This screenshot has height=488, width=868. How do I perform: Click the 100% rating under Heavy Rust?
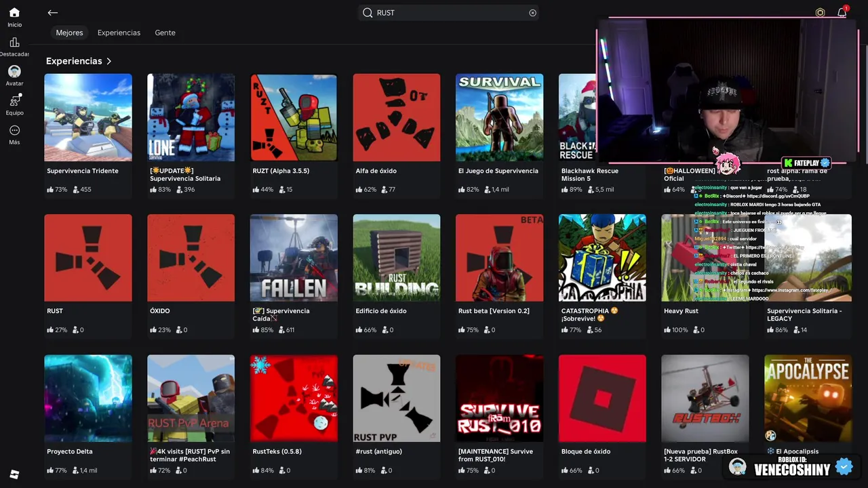point(676,330)
